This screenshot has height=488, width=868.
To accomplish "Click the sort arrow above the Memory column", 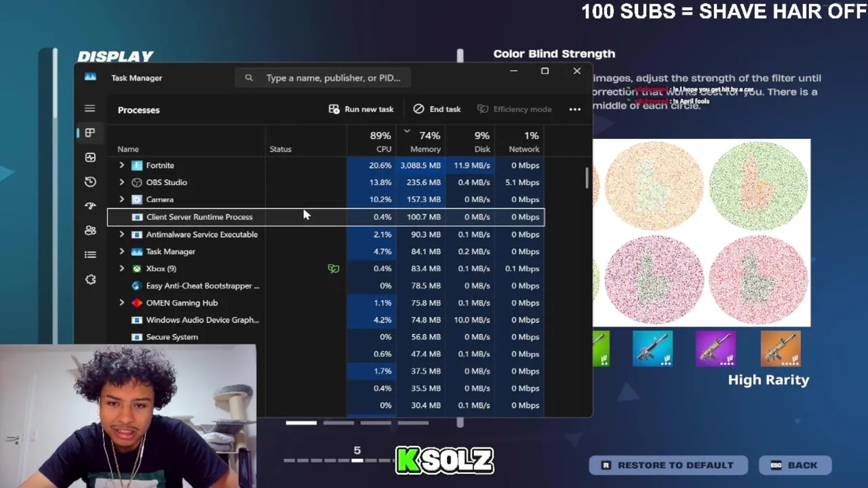I will [x=407, y=131].
